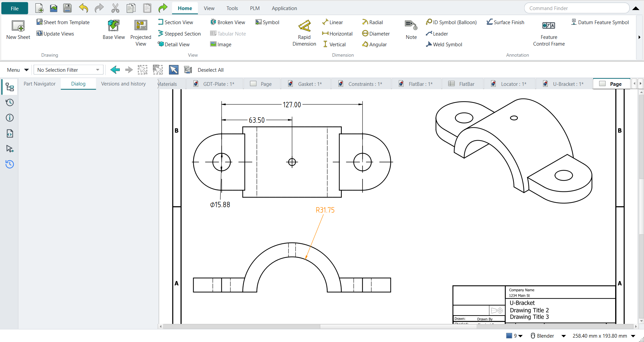644x342 pixels.
Task: Open the PLM ribbon tab
Action: (255, 8)
